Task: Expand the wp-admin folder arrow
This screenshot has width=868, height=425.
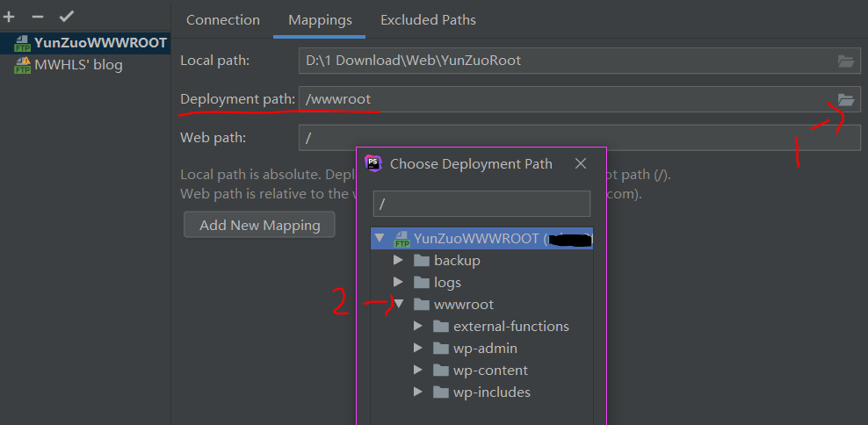Action: click(x=418, y=349)
